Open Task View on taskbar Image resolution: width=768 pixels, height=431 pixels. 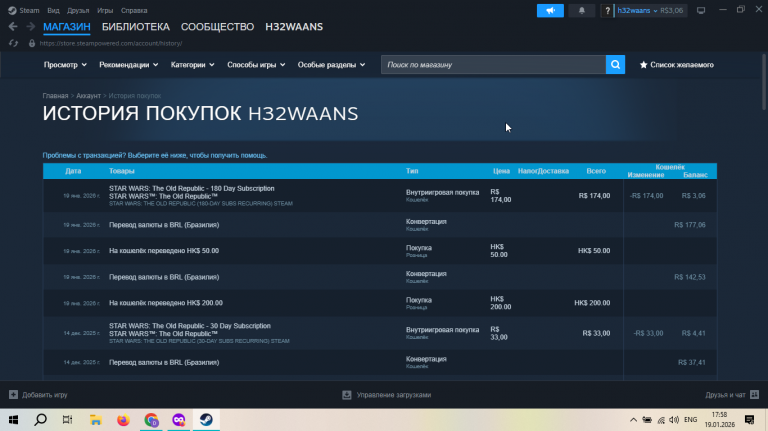point(68,420)
